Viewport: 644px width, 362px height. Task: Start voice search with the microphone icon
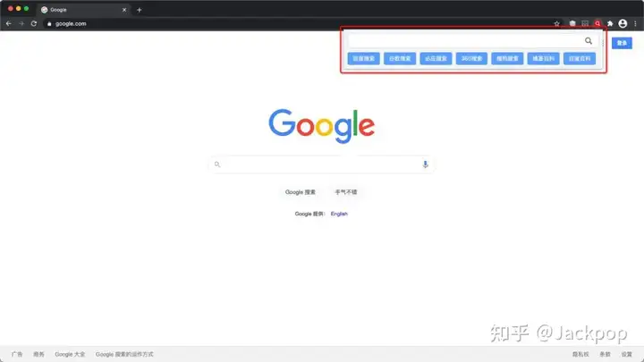click(425, 164)
